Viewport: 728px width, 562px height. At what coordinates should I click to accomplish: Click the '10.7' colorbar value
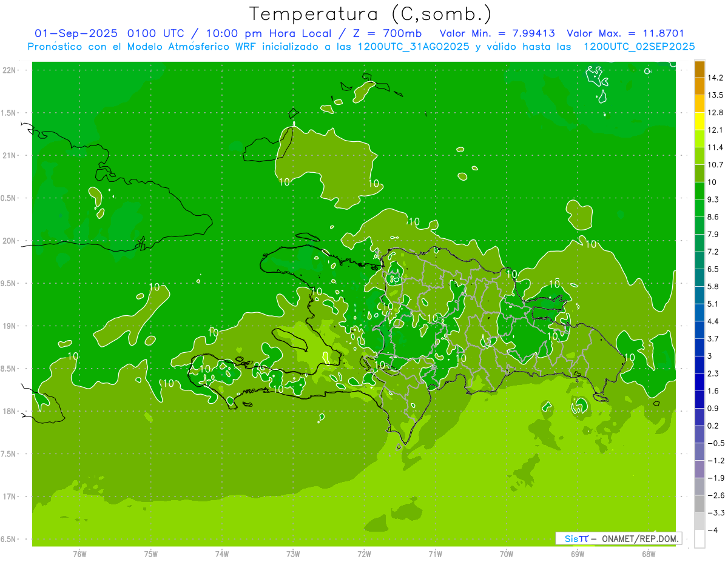tap(716, 165)
